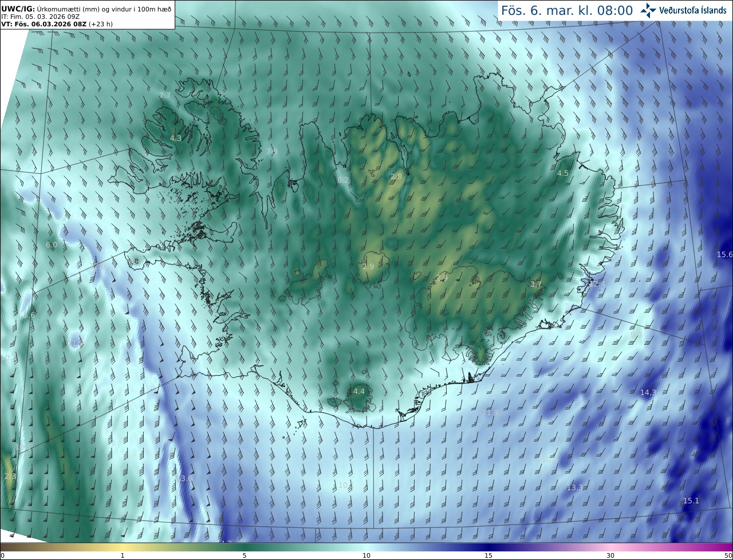Click the 15 label on the color scale
The image size is (733, 560).
488,555
